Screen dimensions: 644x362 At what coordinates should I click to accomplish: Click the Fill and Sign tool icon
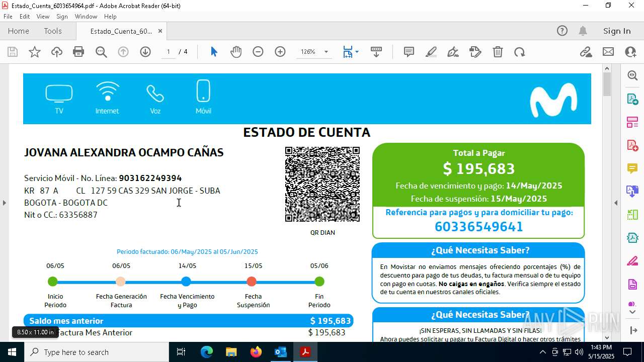[x=475, y=52]
